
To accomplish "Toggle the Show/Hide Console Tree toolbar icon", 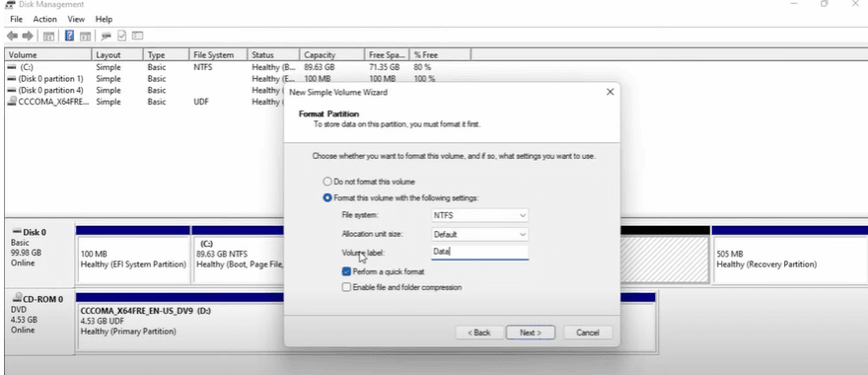I will click(x=48, y=36).
